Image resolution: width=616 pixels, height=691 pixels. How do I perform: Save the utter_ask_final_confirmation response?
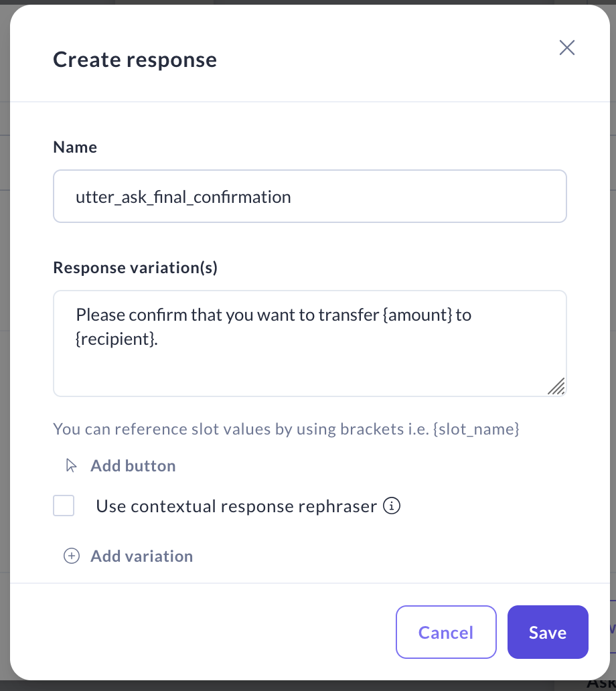[547, 632]
